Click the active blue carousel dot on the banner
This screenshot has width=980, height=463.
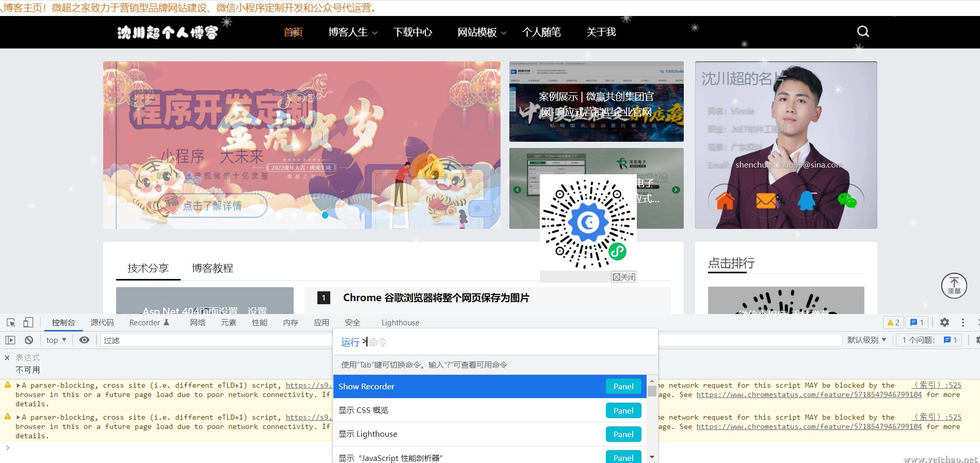325,215
